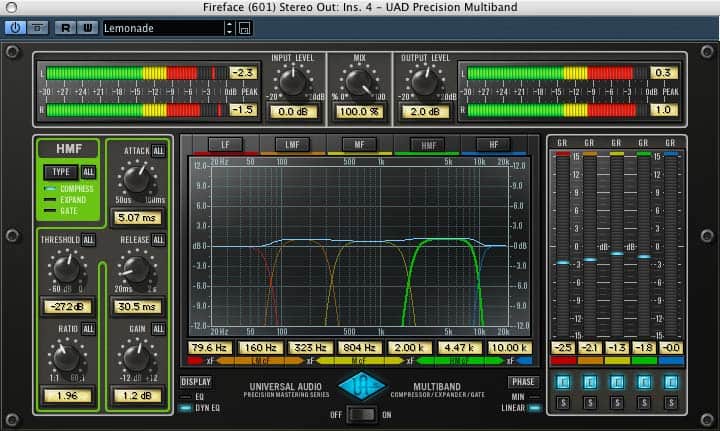Toggle the yellow MF band enable button

pyautogui.click(x=617, y=382)
